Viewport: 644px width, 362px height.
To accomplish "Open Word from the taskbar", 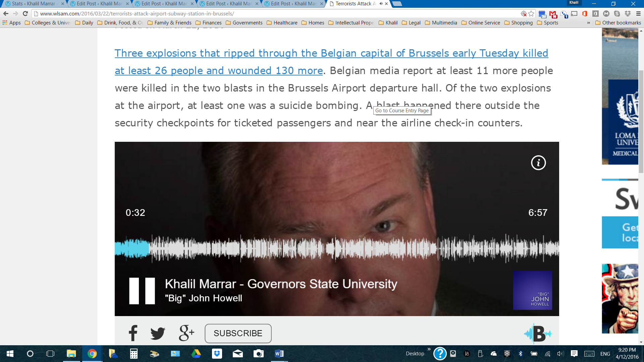I will (x=279, y=354).
